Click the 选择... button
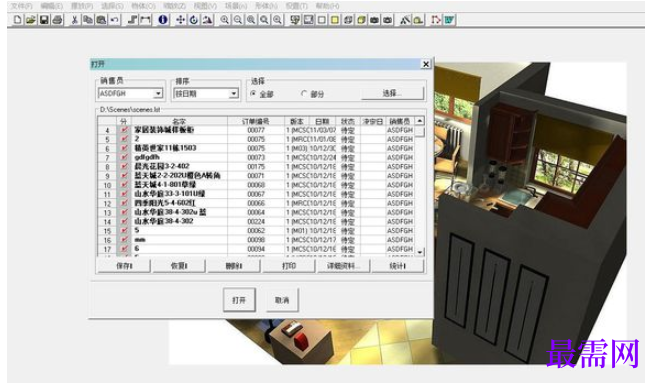Viewport: 658px width, 385px height. point(392,93)
